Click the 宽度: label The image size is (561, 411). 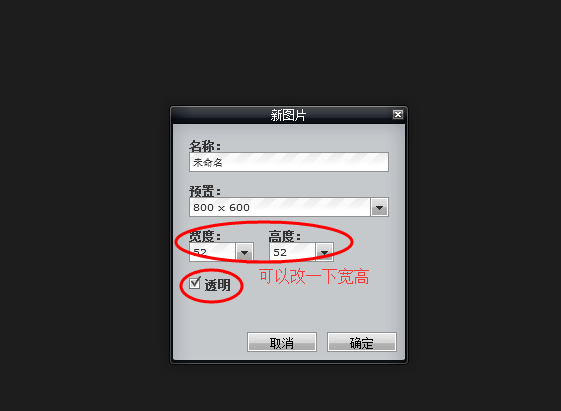pos(205,236)
